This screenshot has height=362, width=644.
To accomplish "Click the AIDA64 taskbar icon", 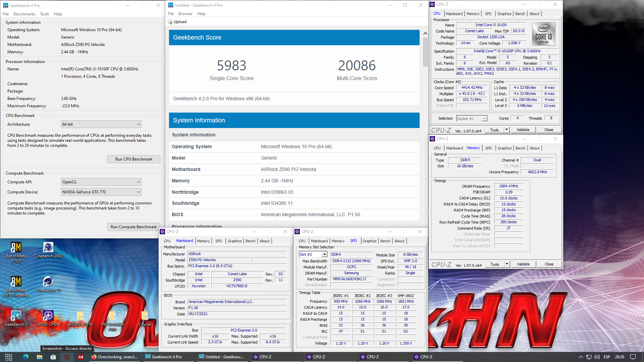I will click(x=81, y=357).
